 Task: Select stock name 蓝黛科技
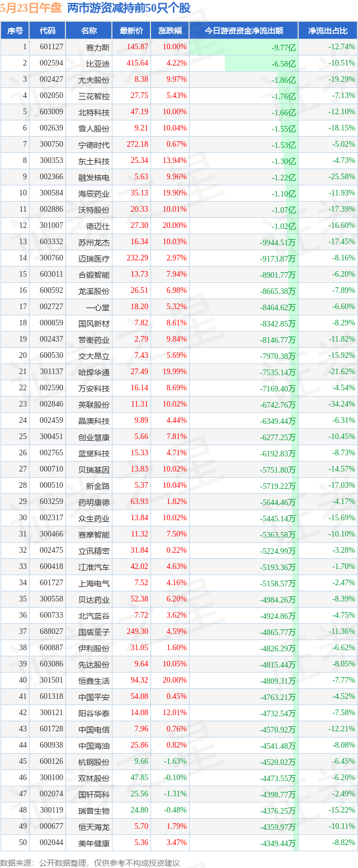(x=94, y=453)
